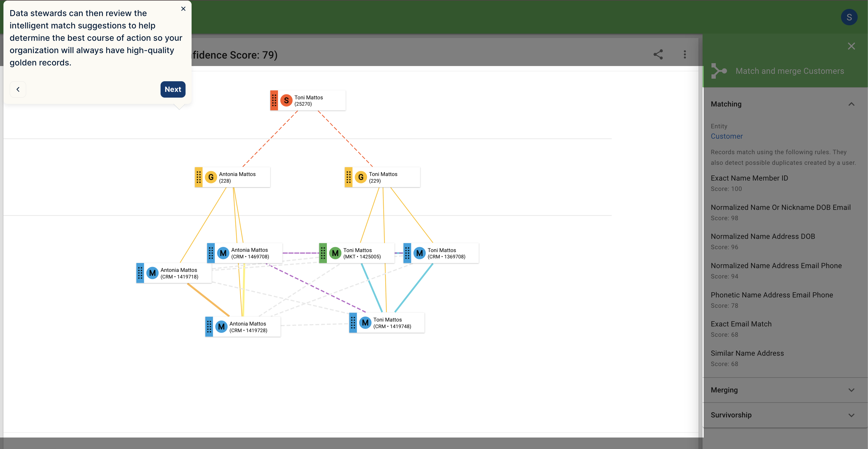Click the blue M icon on CRM 1419718 record

pos(152,273)
